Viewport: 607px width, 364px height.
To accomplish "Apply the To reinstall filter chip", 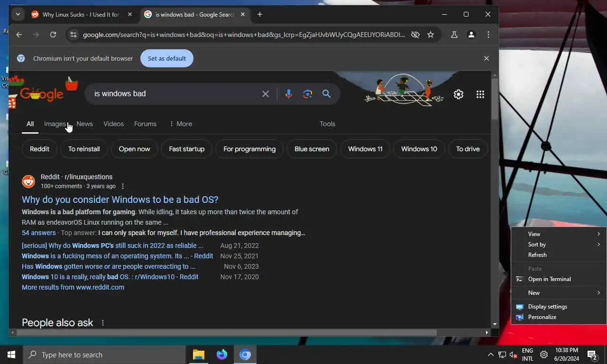I will [x=84, y=149].
